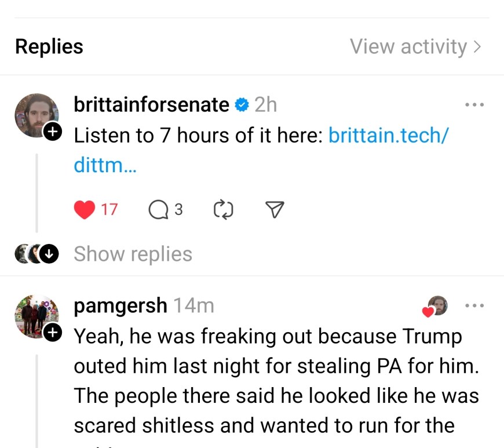Click the View activity menu item
The height and width of the screenshot is (448, 504).
tap(409, 47)
